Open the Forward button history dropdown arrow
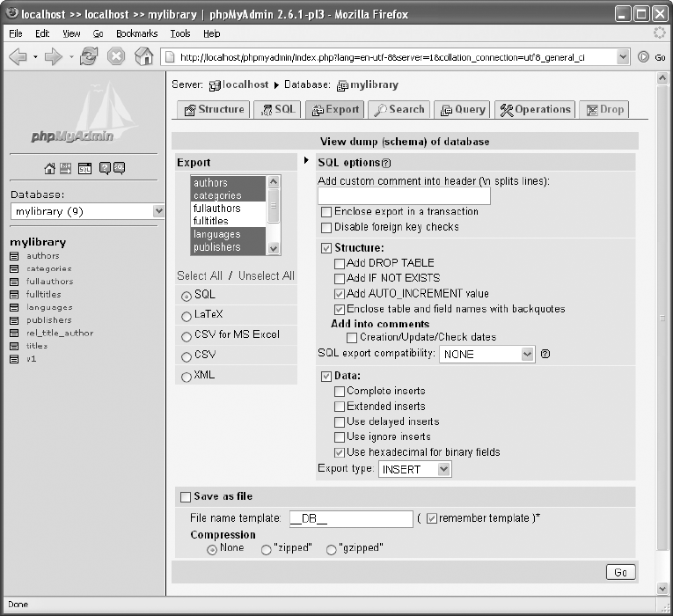The width and height of the screenshot is (673, 616). 71,56
